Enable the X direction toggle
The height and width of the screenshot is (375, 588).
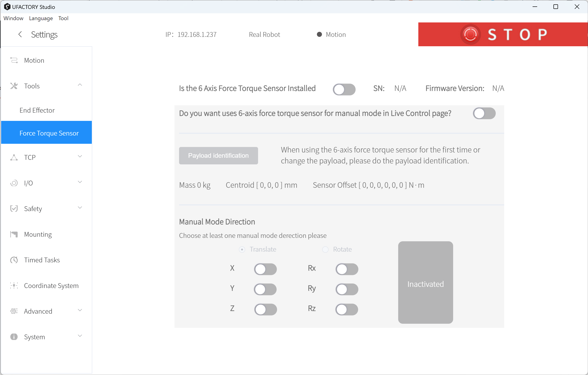pyautogui.click(x=265, y=269)
